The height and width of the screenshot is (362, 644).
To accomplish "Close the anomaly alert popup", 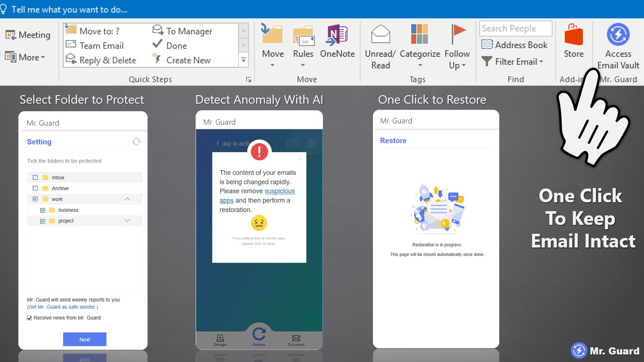I will pos(300,158).
